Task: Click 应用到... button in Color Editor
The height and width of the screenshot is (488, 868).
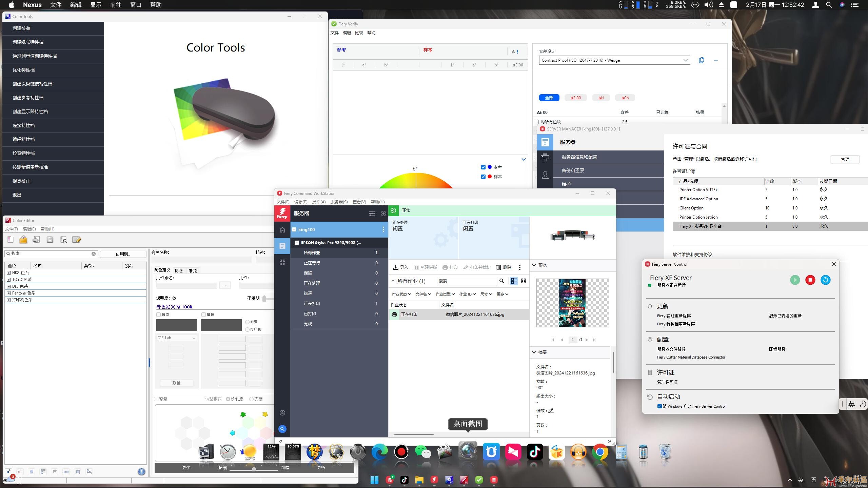Action: [x=123, y=254]
